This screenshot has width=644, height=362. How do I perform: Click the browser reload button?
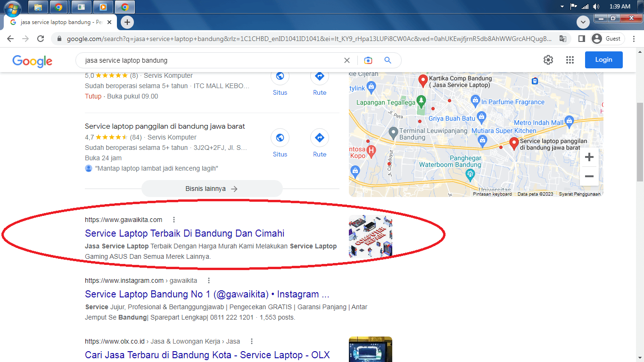(41, 39)
